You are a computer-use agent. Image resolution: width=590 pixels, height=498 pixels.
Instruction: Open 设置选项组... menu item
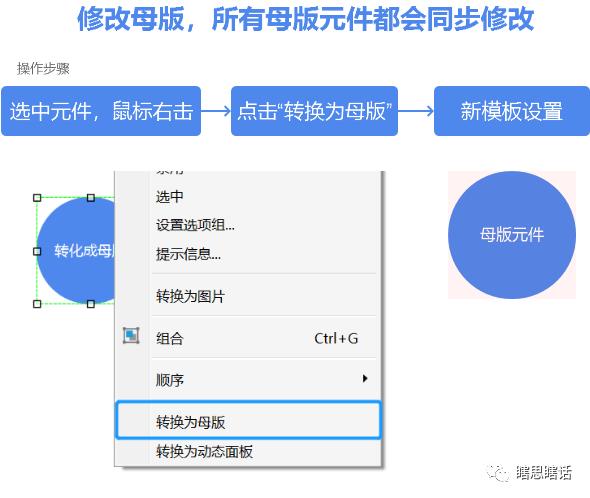248,225
